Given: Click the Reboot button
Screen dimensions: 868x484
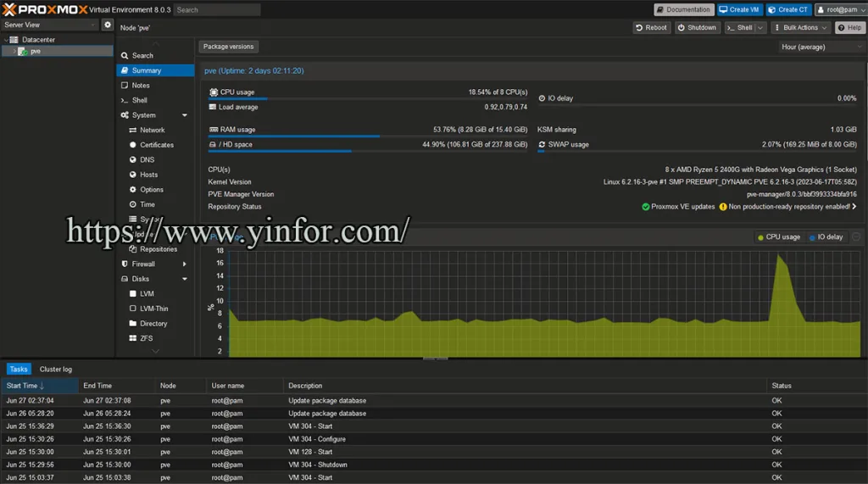Looking at the screenshot, I should coord(651,28).
